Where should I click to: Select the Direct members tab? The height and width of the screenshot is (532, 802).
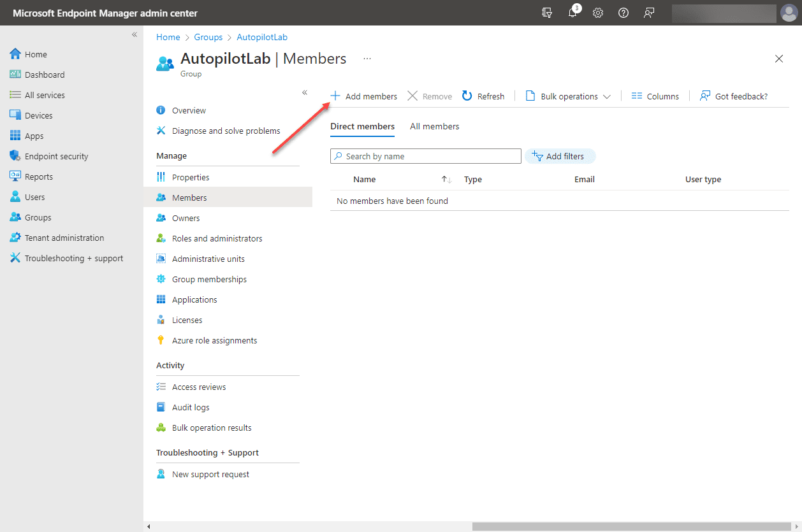(362, 126)
